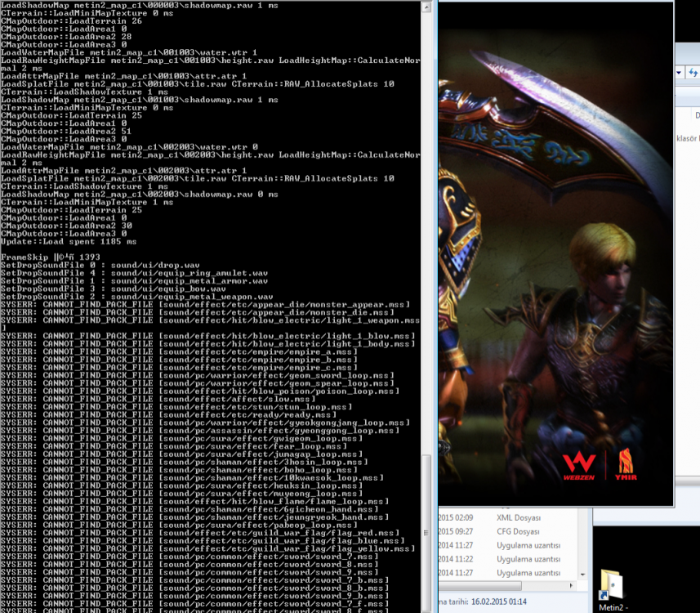The image size is (700, 613).
Task: Click the 'Update::Load spent 1185 ms' console line
Action: click(69, 242)
